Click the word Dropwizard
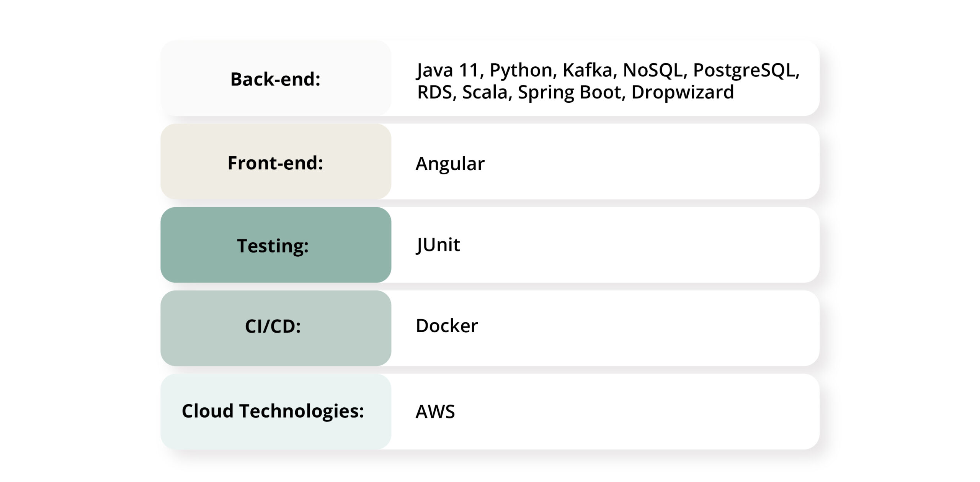 pos(682,92)
